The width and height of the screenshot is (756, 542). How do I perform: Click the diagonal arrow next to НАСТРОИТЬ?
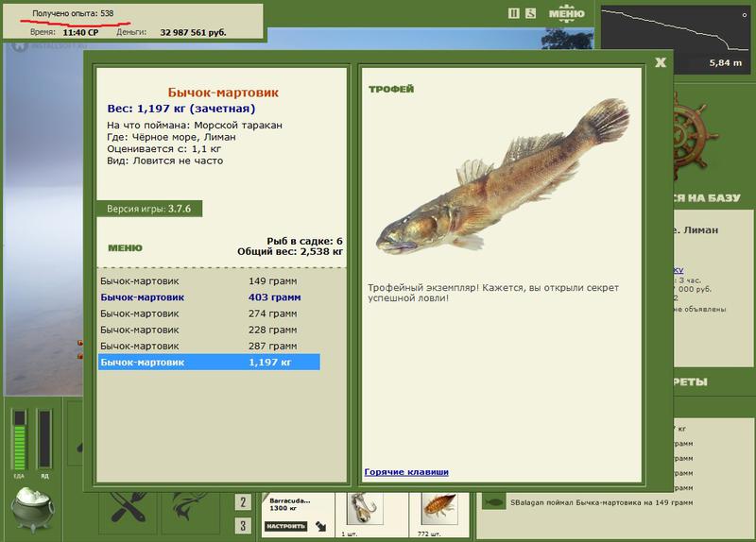click(321, 526)
